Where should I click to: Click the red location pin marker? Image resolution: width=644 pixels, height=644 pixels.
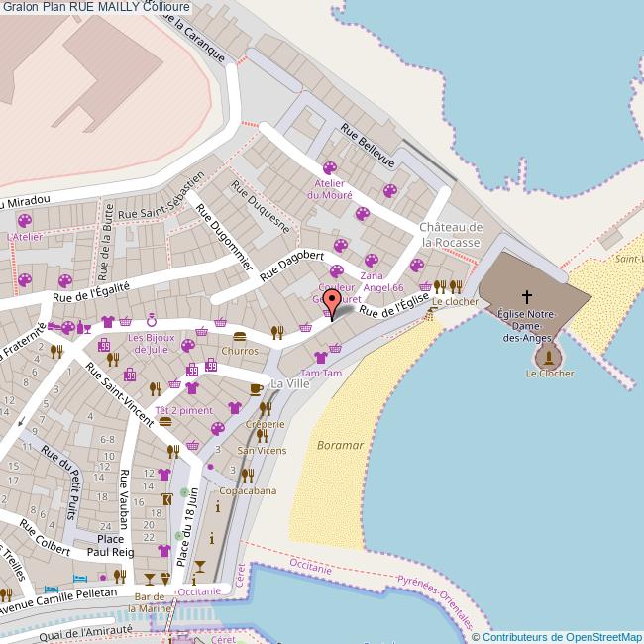click(x=332, y=301)
